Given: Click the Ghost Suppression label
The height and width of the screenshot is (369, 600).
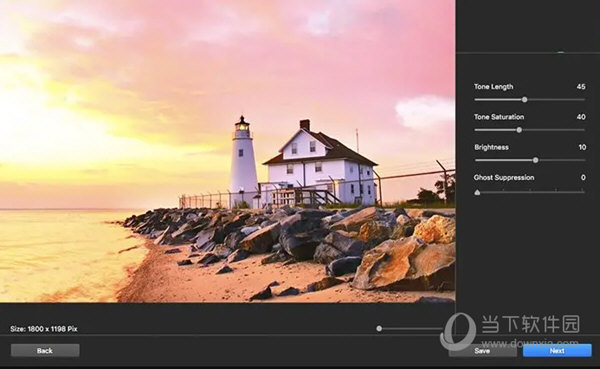Looking at the screenshot, I should pyautogui.click(x=504, y=177).
